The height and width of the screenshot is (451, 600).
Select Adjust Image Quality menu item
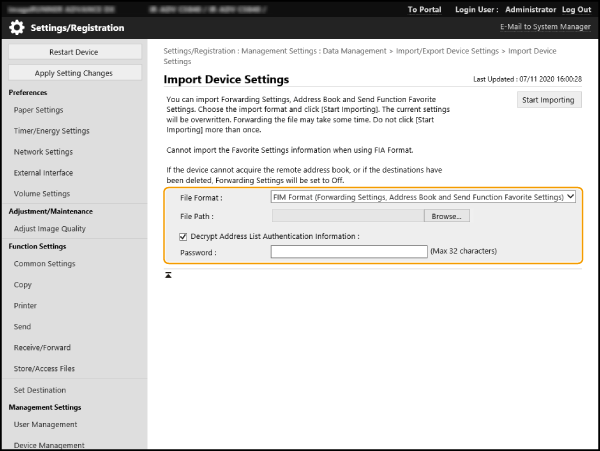pyautogui.click(x=49, y=229)
